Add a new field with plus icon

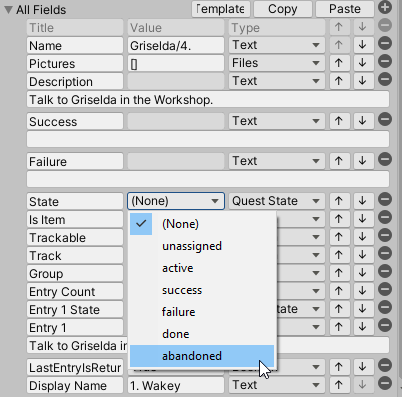[385, 7]
